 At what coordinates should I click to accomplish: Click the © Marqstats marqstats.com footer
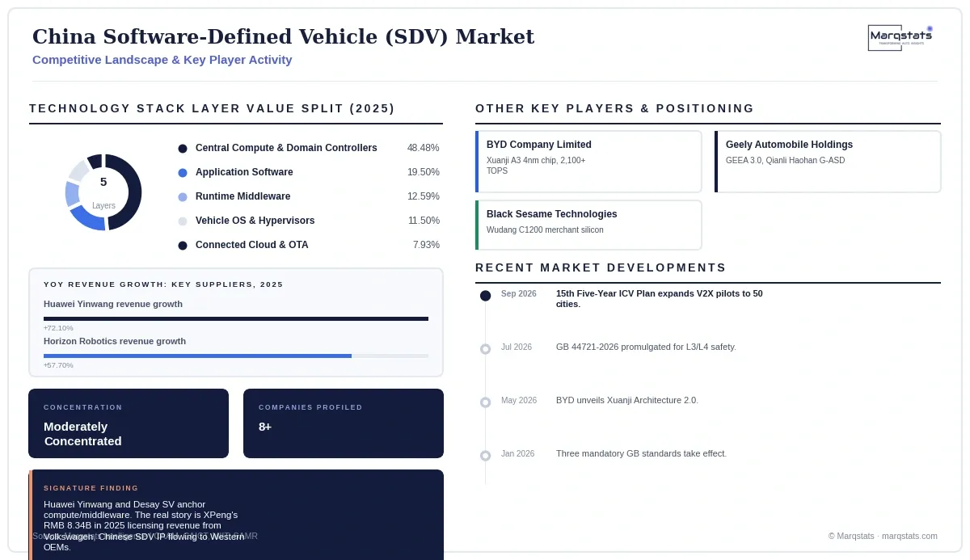point(883,536)
